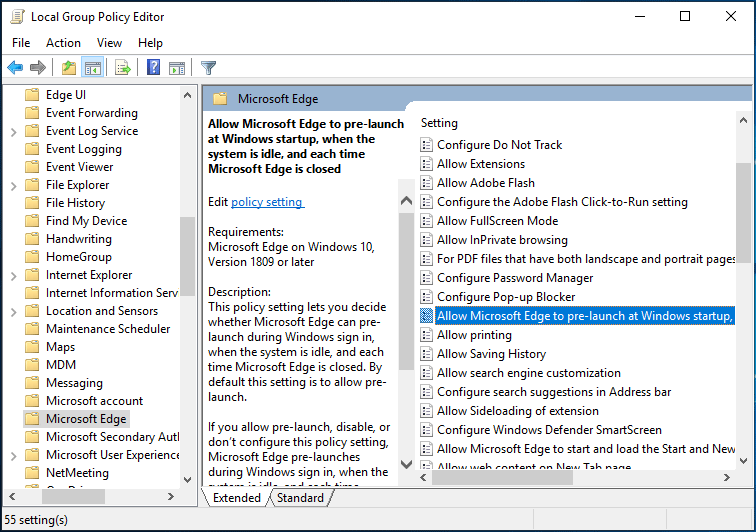
Task: Select Allow Microsoft Edge to start and load setting
Action: [586, 449]
